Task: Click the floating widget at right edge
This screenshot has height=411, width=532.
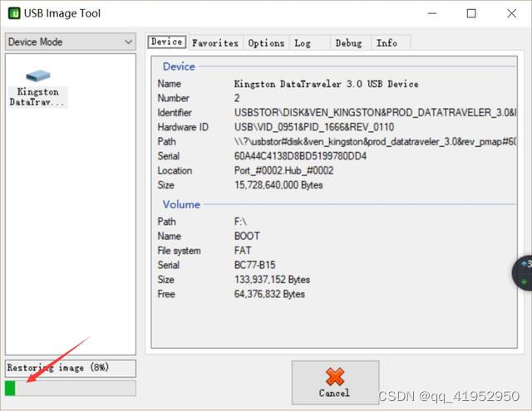Action: (x=523, y=272)
